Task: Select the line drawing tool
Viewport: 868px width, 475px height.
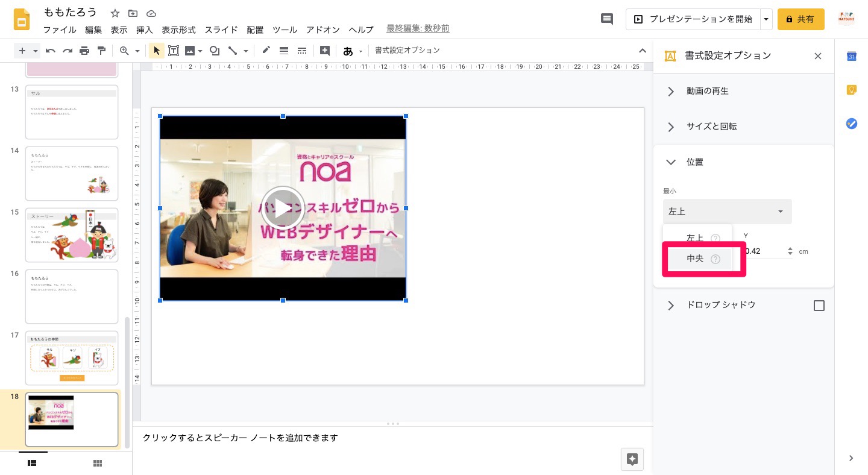Action: tap(233, 51)
